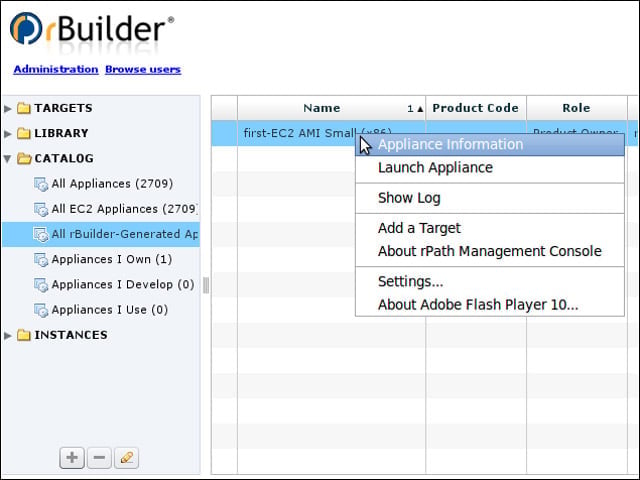Select All Appliances (2709) label

pos(112,184)
